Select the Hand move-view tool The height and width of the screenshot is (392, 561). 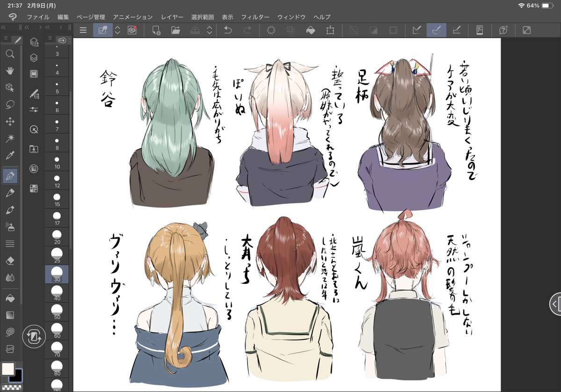click(10, 71)
